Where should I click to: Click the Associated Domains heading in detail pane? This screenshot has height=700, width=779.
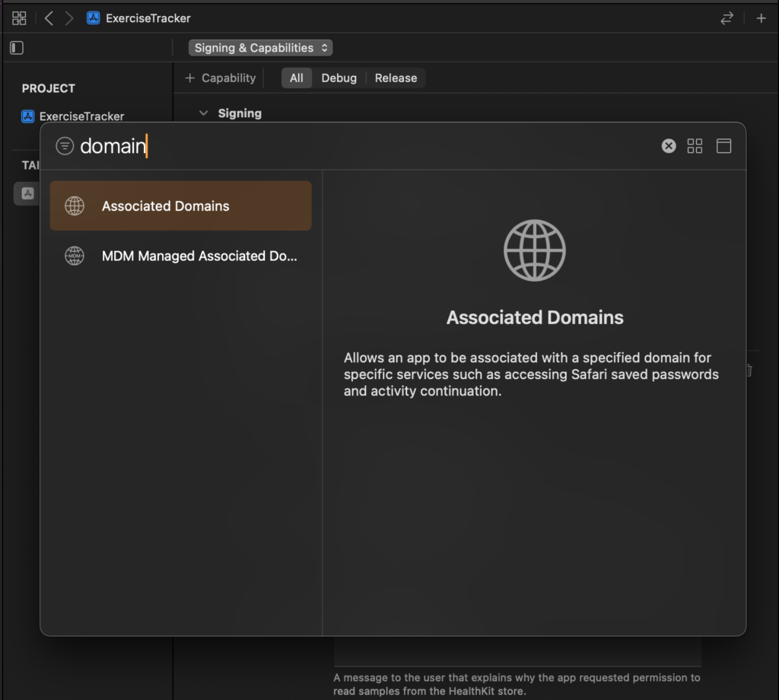point(535,317)
